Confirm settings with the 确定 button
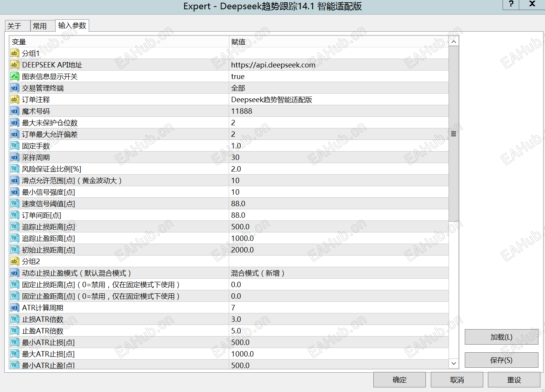 click(x=400, y=380)
